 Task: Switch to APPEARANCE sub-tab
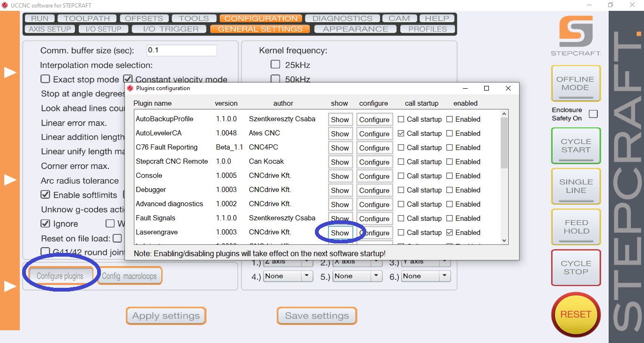pyautogui.click(x=355, y=29)
